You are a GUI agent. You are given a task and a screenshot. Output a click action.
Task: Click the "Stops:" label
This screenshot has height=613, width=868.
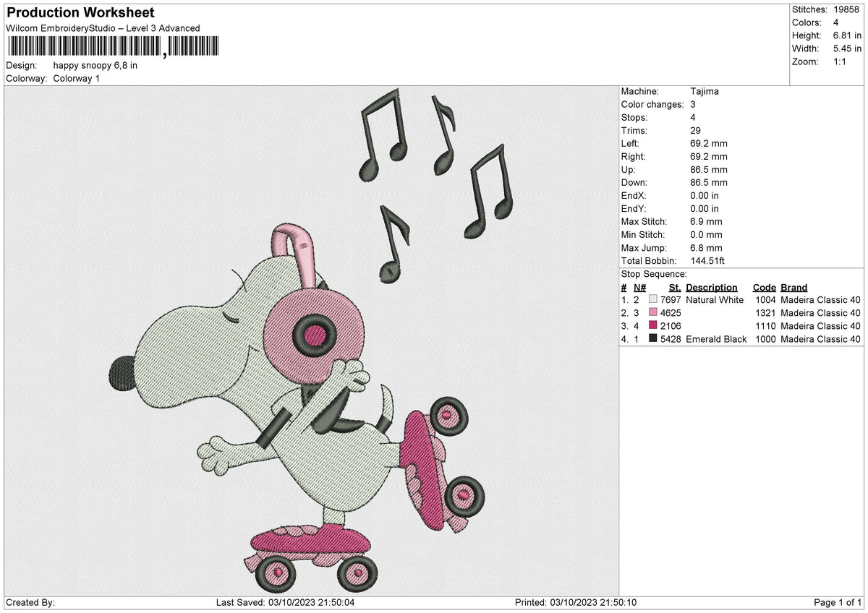click(634, 117)
